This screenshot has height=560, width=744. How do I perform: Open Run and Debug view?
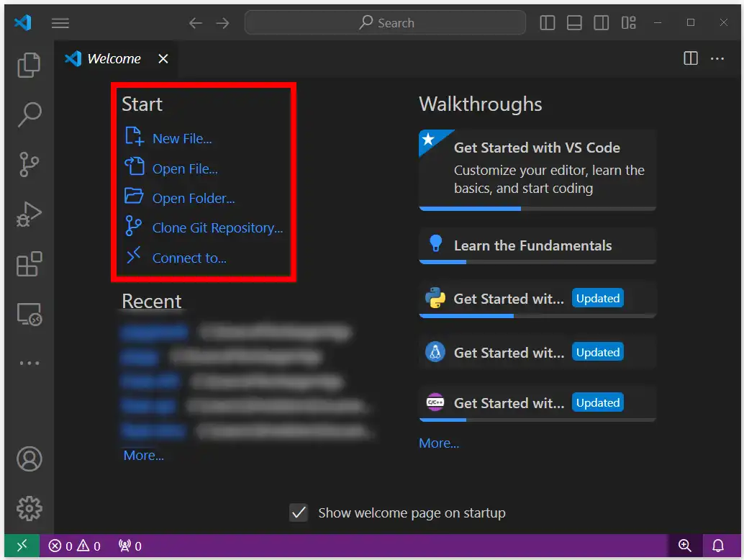29,214
